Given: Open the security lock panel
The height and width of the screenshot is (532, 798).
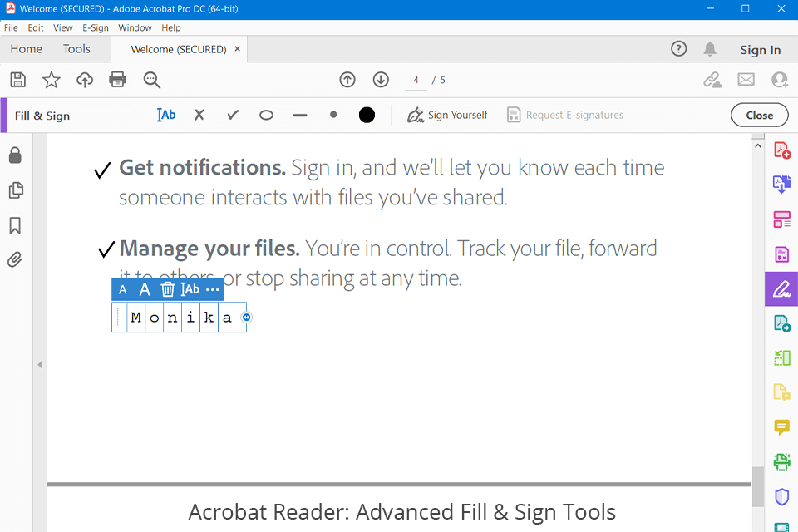Looking at the screenshot, I should point(15,155).
